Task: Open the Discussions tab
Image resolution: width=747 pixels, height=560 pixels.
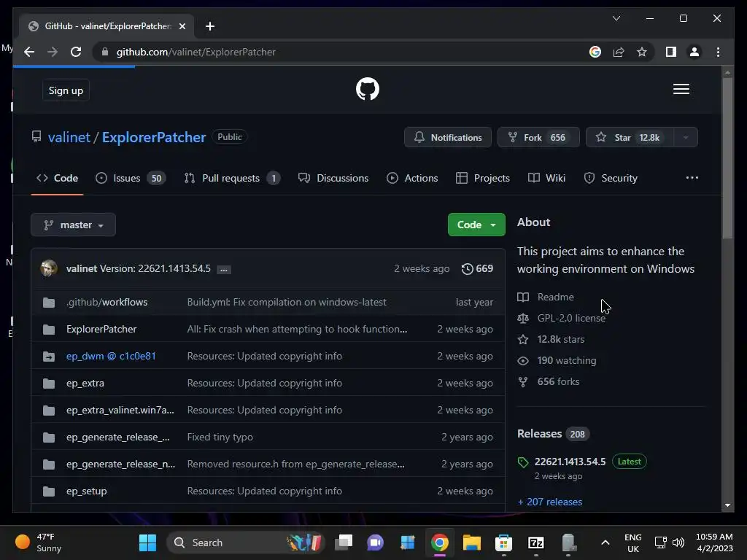Action: tap(333, 178)
